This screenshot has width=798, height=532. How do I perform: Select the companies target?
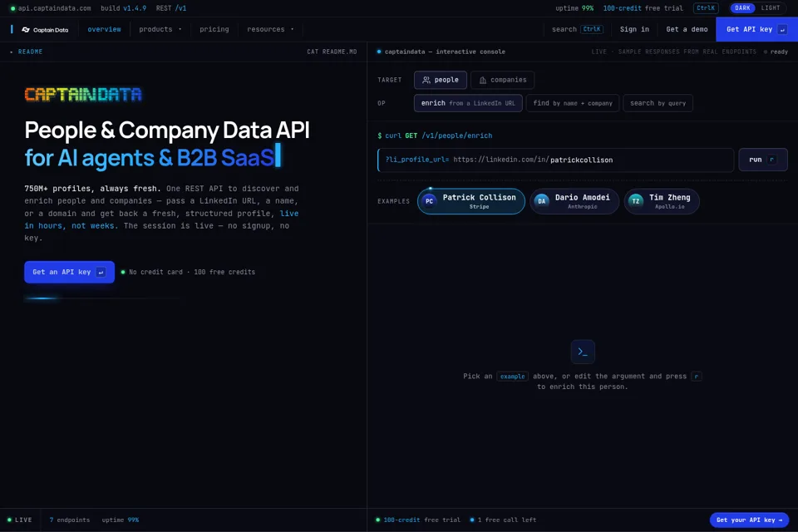click(x=502, y=80)
